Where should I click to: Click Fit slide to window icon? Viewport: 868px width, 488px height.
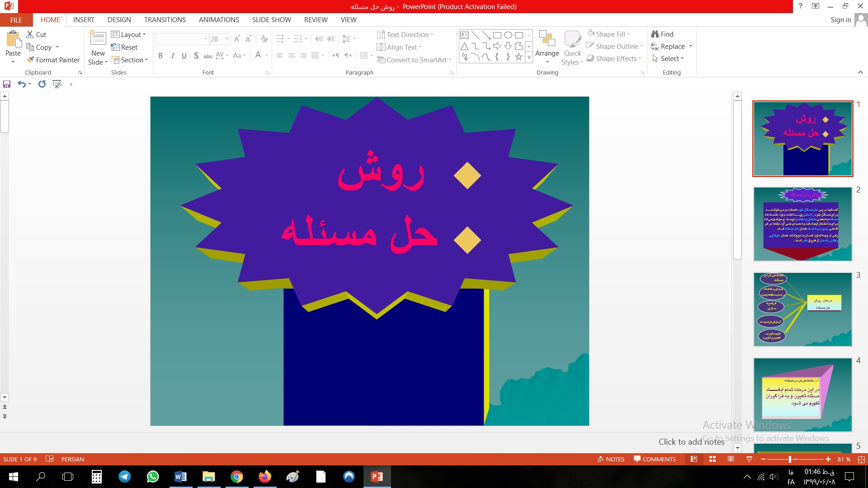pos(861,459)
